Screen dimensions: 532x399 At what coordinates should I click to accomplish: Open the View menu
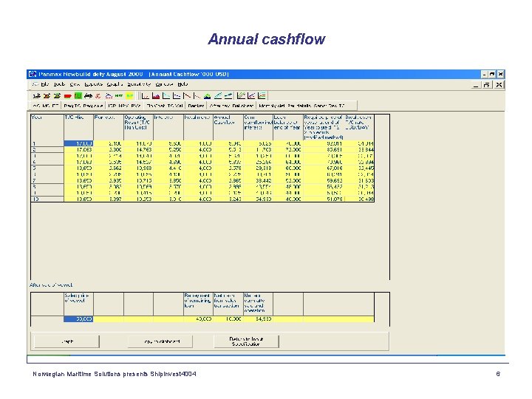(x=75, y=84)
